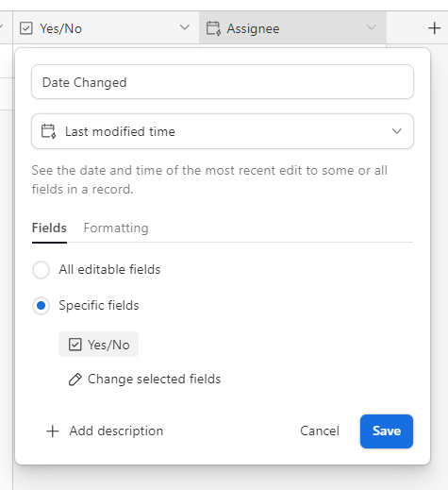The width and height of the screenshot is (448, 490).
Task: Switch to the Fields tab
Action: [49, 228]
